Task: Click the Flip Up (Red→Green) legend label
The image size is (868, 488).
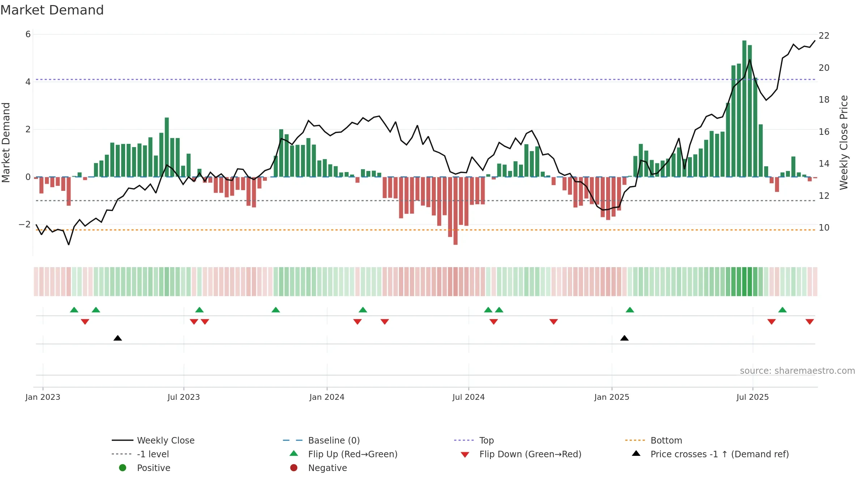Action: coord(353,454)
